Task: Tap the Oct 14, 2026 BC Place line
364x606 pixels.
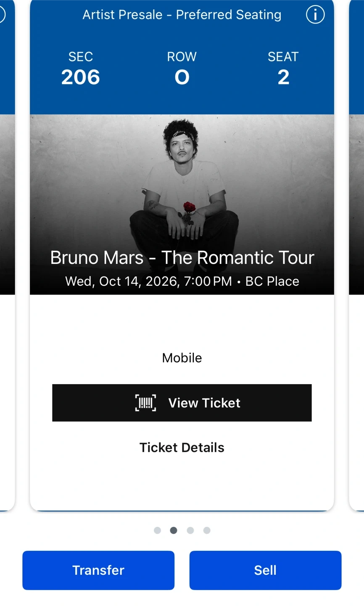Action: coord(182,281)
